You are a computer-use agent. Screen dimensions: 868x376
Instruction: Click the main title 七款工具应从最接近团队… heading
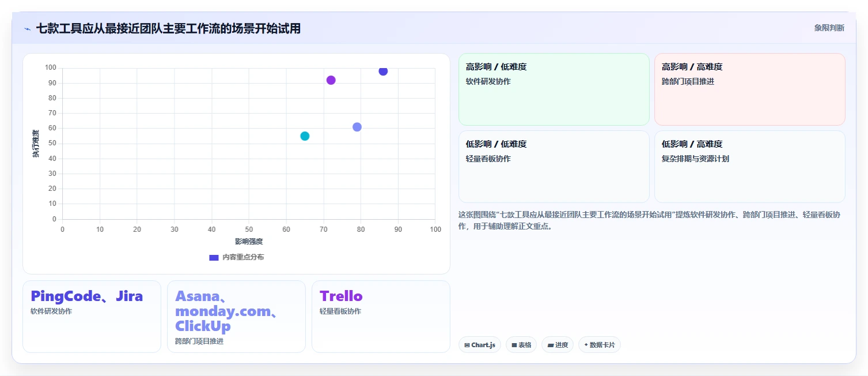click(x=168, y=28)
